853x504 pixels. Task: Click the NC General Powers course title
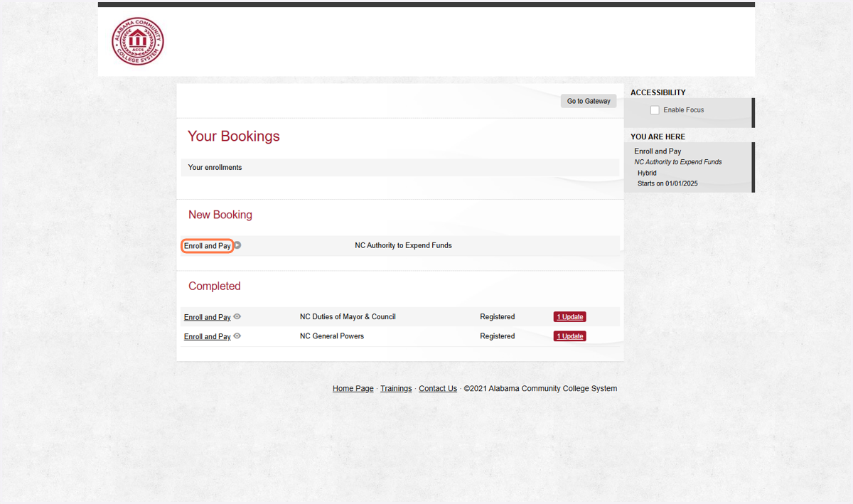[x=332, y=336]
